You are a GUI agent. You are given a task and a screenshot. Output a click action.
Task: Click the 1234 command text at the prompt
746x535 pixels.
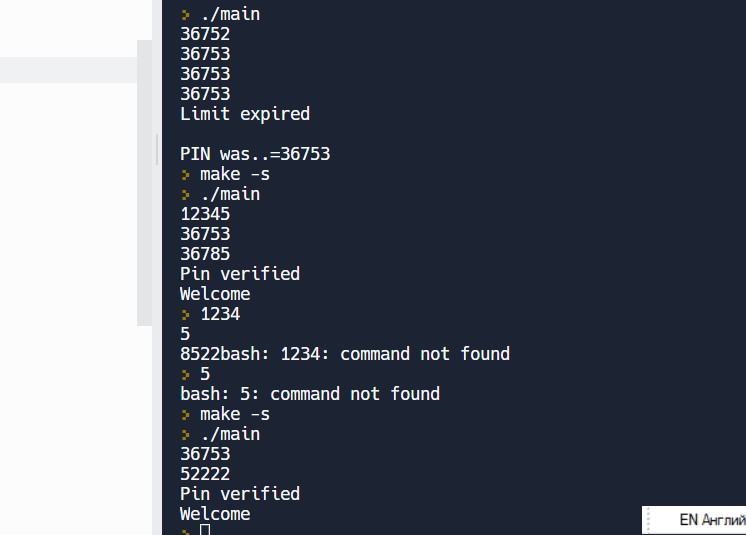pos(220,314)
